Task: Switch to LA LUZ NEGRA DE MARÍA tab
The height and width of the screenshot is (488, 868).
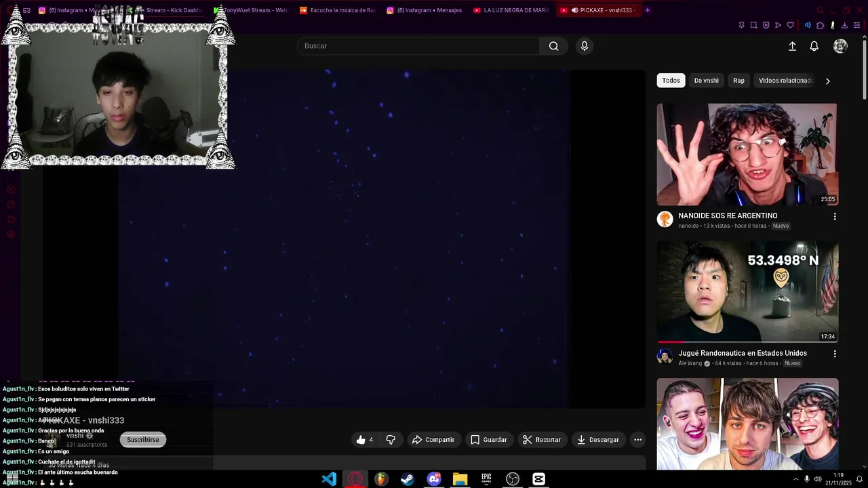Action: tap(511, 10)
